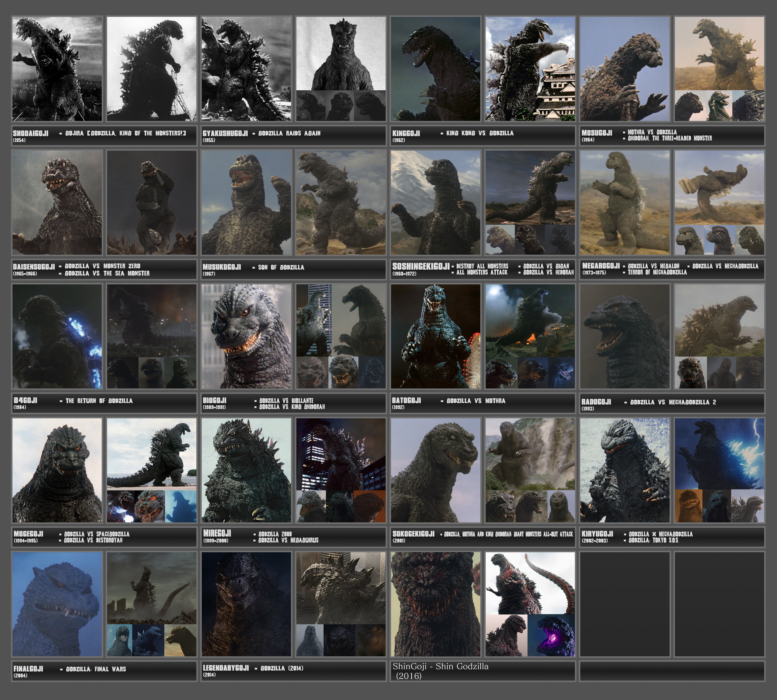Select the SOKOGEKIGOJI label text
This screenshot has width=777, height=700.
tap(413, 534)
